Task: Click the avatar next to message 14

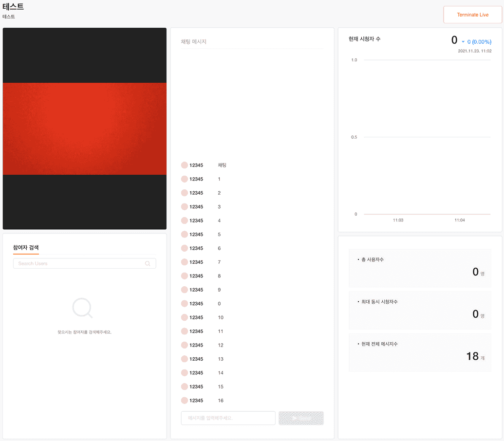Action: click(185, 372)
